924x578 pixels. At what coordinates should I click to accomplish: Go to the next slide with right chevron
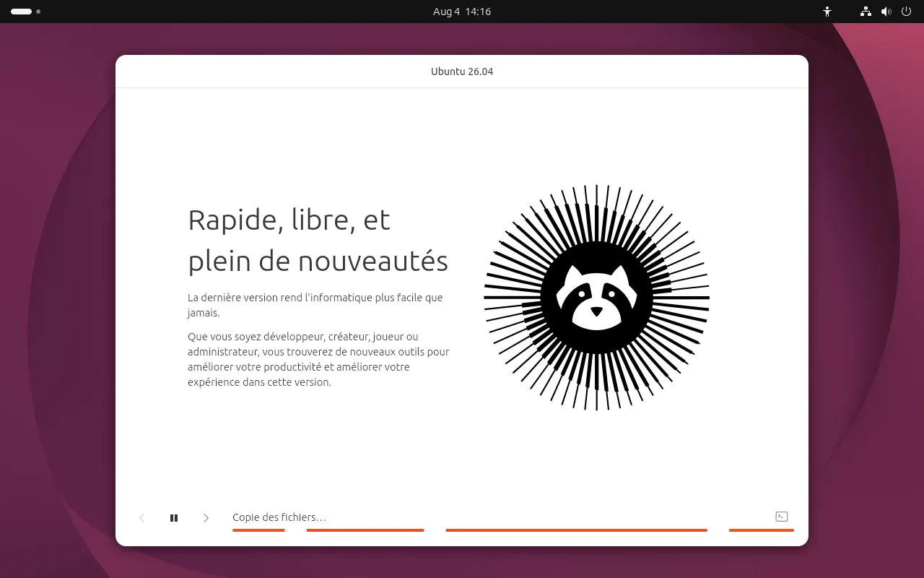[206, 518]
